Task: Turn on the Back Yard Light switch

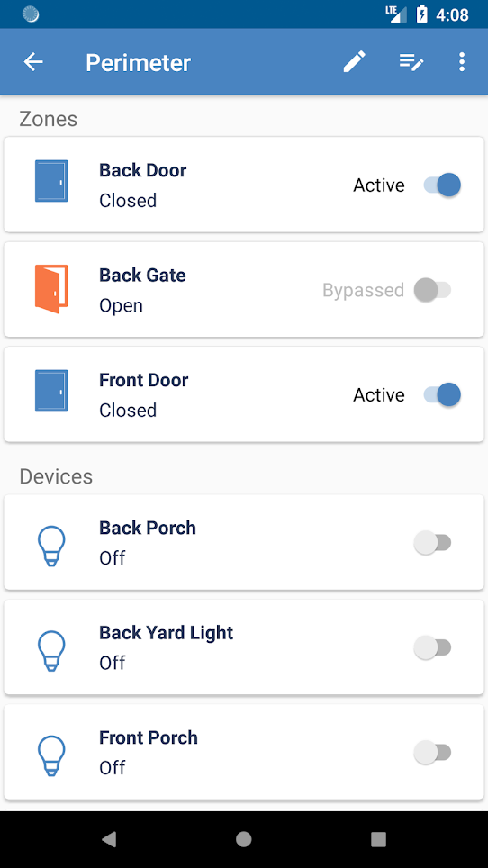Action: pos(433,647)
